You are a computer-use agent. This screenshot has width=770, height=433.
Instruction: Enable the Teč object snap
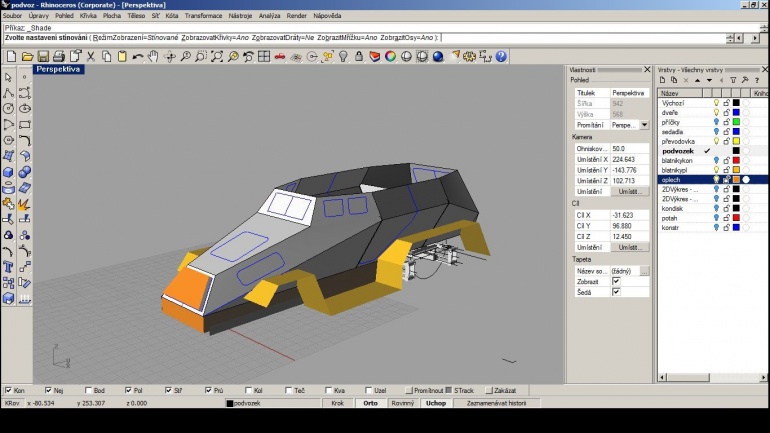[x=288, y=390]
